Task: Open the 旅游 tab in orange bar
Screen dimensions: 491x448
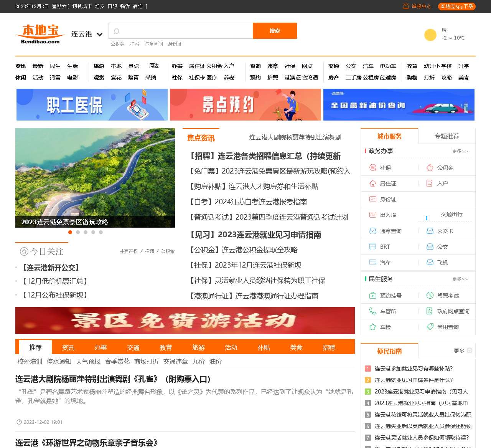Action: [198, 347]
